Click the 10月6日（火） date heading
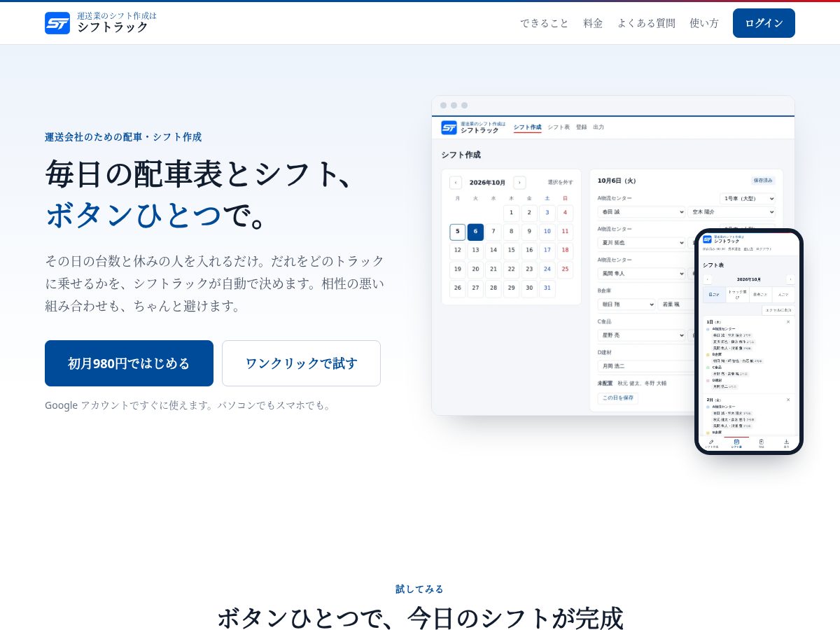The height and width of the screenshot is (630, 840). click(617, 180)
